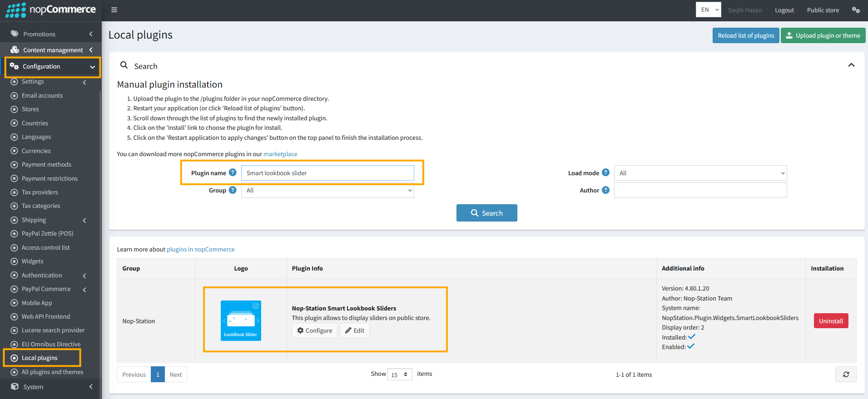The height and width of the screenshot is (399, 868).
Task: Click the nopCommerce logo
Action: point(50,10)
